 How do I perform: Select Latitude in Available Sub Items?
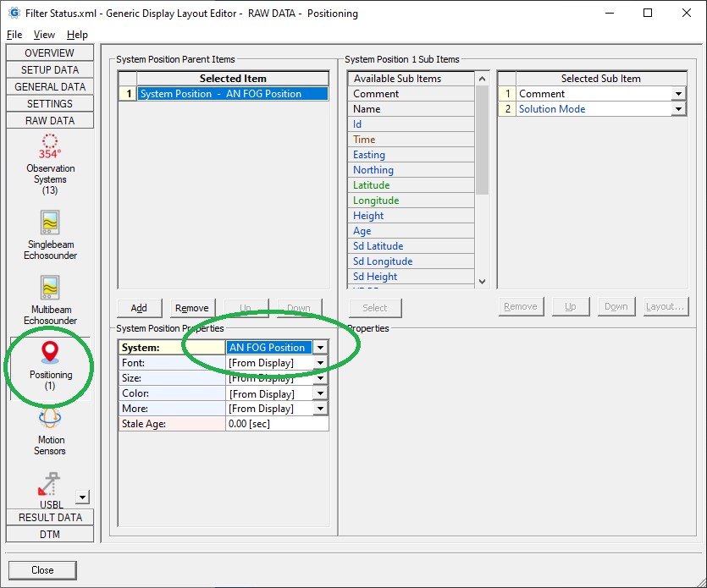tap(372, 185)
